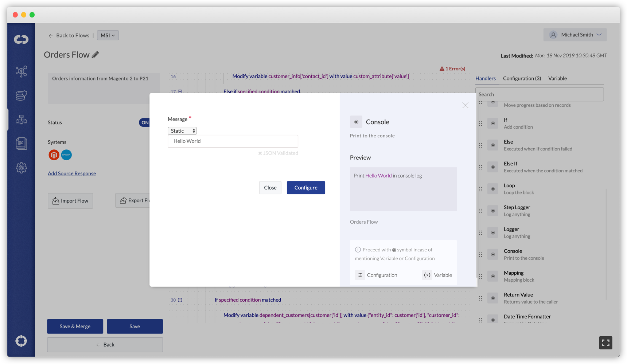
Task: Click Add Source Response link
Action: pyautogui.click(x=72, y=173)
